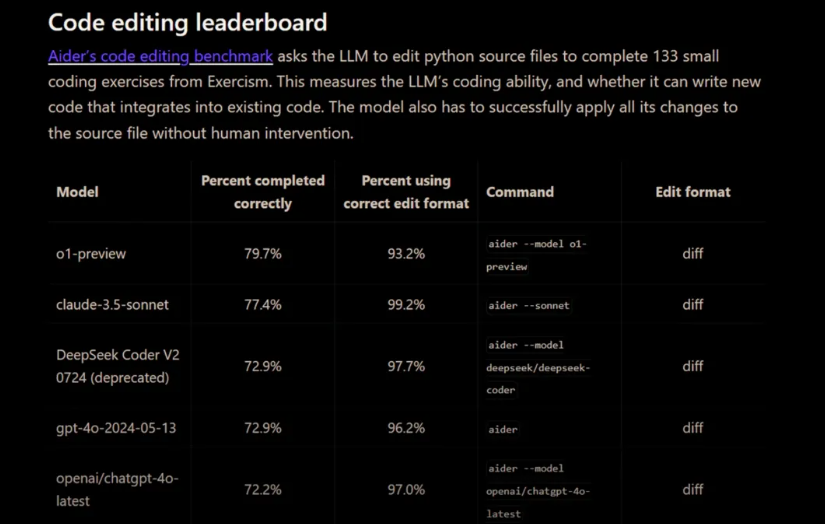Screen dimensions: 825x524
Task: Click the deepseek/deepseek-coder command text
Action: click(x=539, y=368)
